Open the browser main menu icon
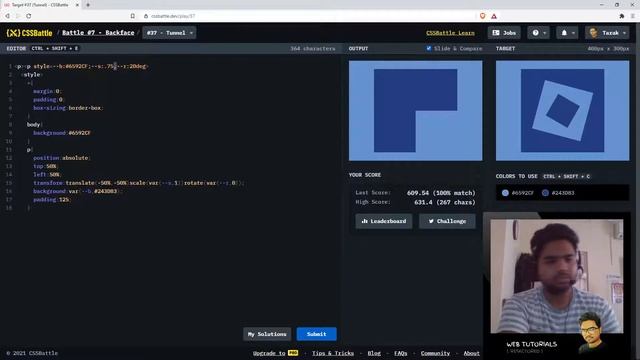This screenshot has height=360, width=640. pyautogui.click(x=633, y=16)
